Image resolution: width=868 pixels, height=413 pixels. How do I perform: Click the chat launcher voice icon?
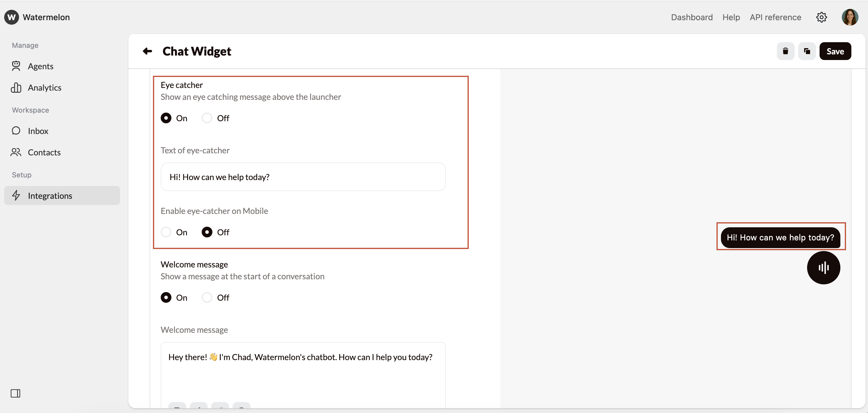[x=823, y=268]
